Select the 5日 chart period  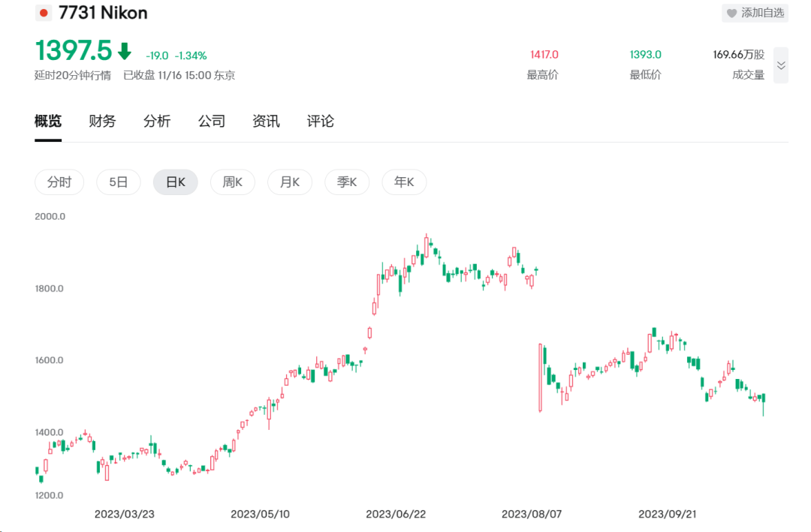(x=119, y=182)
